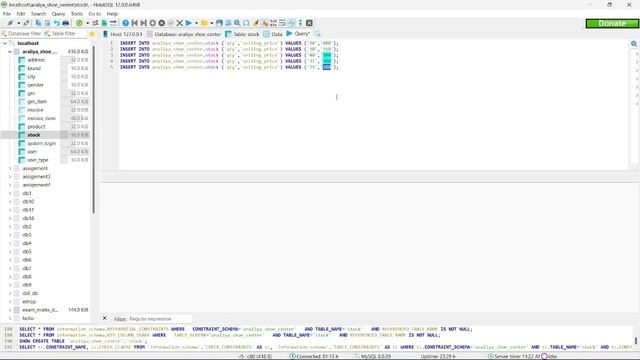The image size is (640, 360).
Task: Click the database tree vertical scrollbar
Action: 93,129
